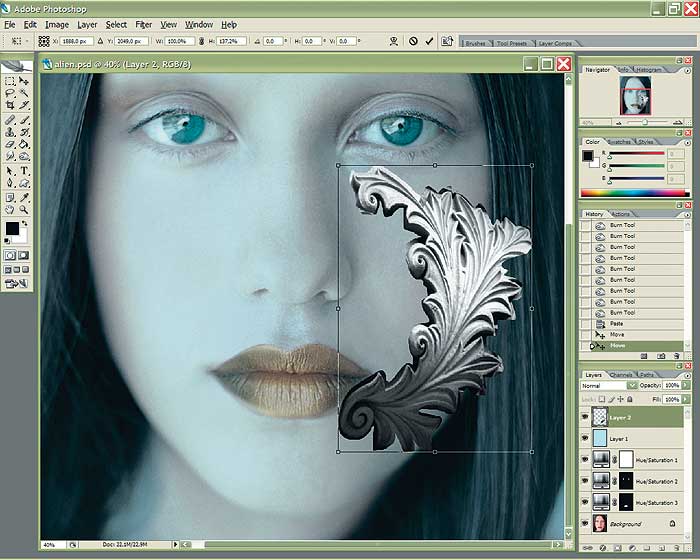Select the Healing Brush tool

coord(10,120)
